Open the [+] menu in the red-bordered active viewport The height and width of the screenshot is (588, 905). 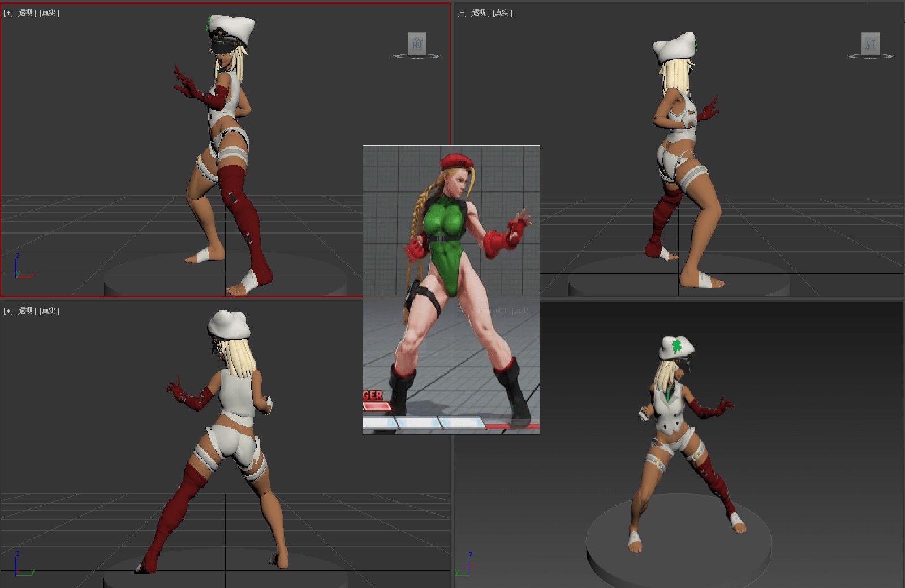pyautogui.click(x=8, y=13)
